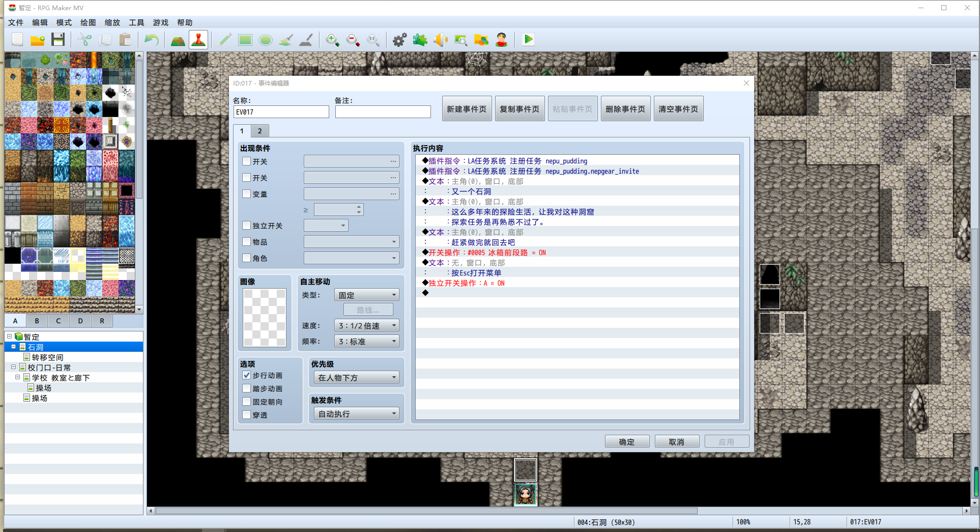Viewport: 980px width, 532px height.
Task: Open the Sound Test speaker icon
Action: coord(441,40)
